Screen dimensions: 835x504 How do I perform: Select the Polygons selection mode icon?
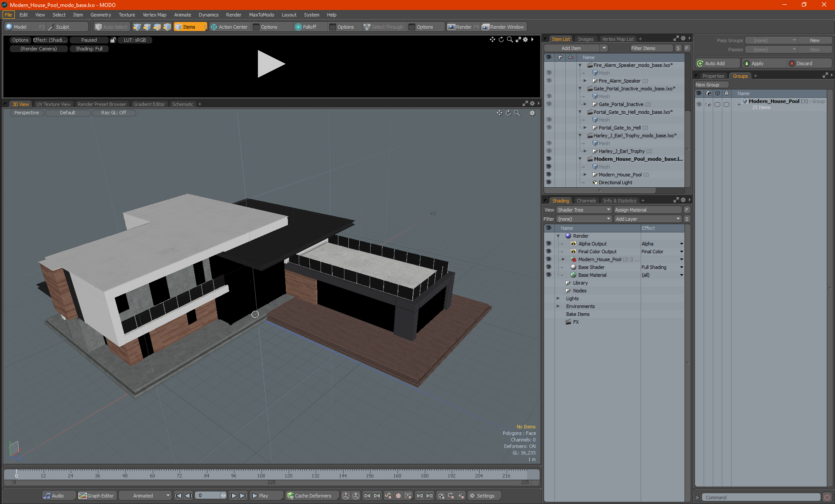pos(157,27)
